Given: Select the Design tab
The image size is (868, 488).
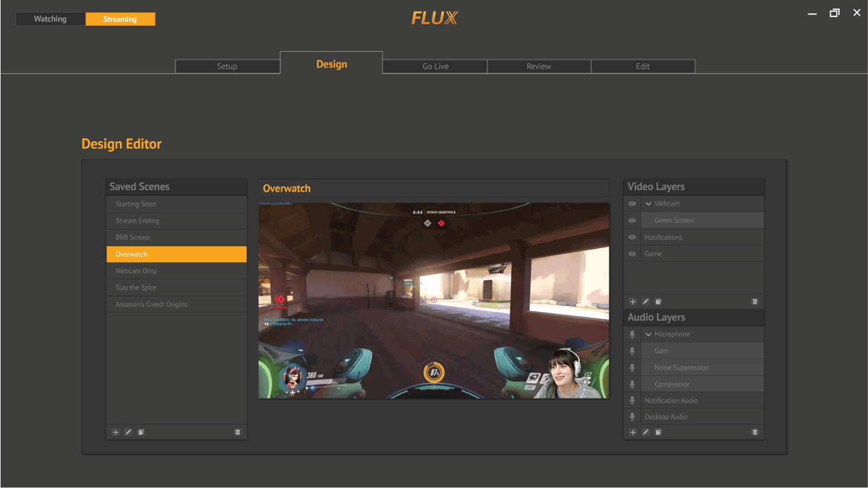Looking at the screenshot, I should [x=331, y=64].
